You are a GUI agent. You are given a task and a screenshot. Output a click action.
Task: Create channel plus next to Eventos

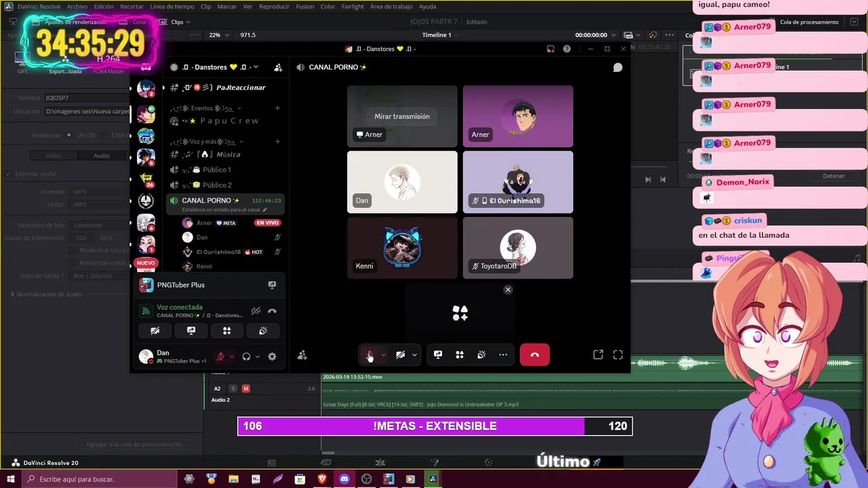(277, 108)
